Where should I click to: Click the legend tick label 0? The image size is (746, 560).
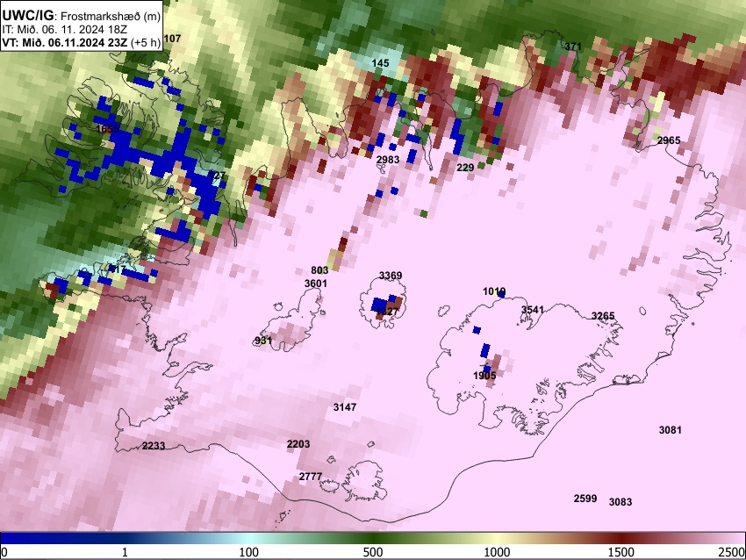[x=4, y=552]
